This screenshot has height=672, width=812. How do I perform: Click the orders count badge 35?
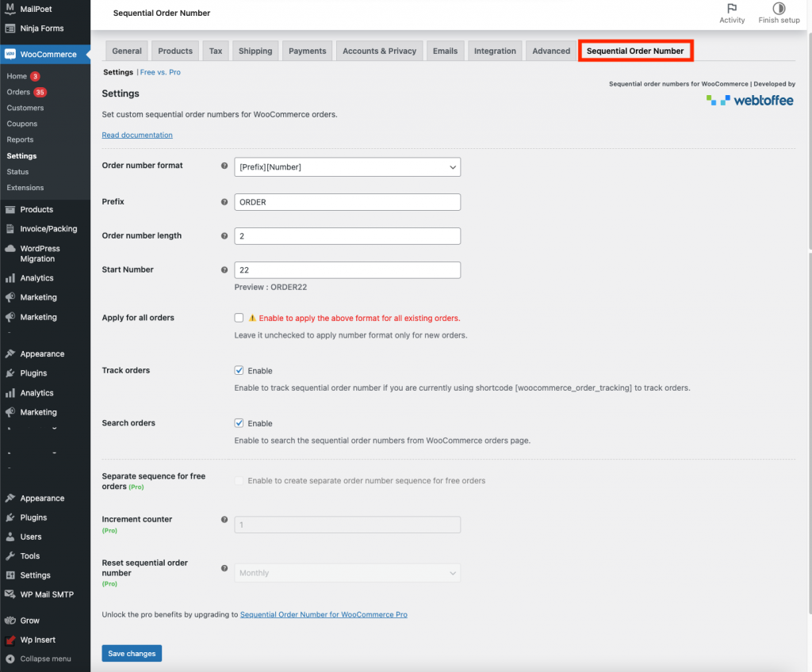pos(40,92)
